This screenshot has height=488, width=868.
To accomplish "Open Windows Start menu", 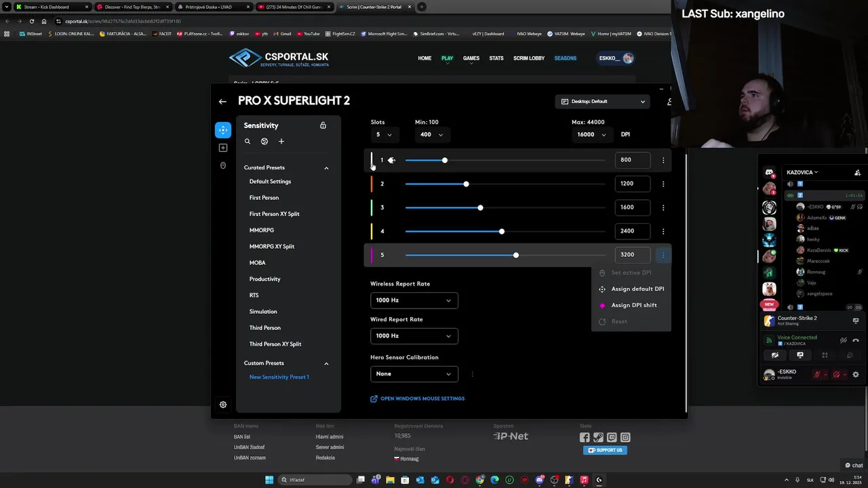I will tap(269, 480).
